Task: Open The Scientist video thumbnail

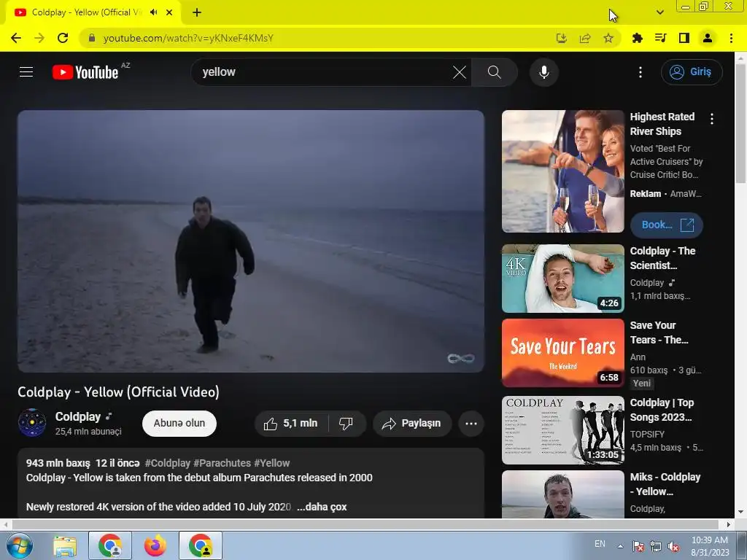Action: click(562, 279)
